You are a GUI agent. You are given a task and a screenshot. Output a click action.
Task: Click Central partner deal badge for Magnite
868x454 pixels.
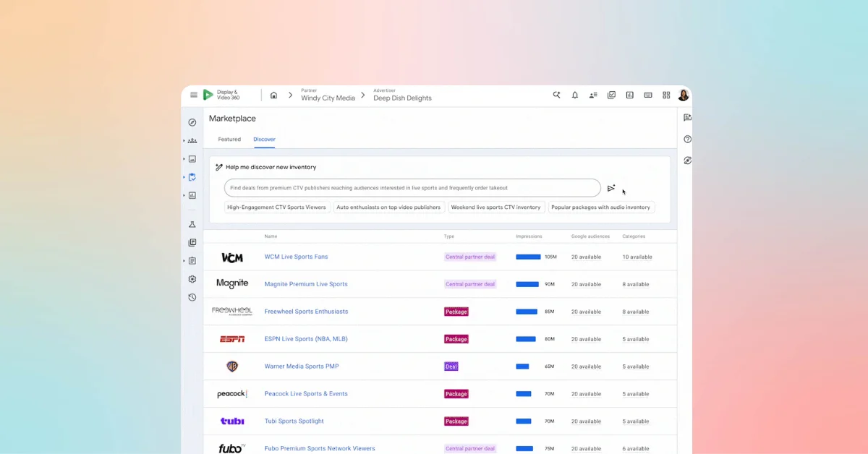click(x=470, y=284)
